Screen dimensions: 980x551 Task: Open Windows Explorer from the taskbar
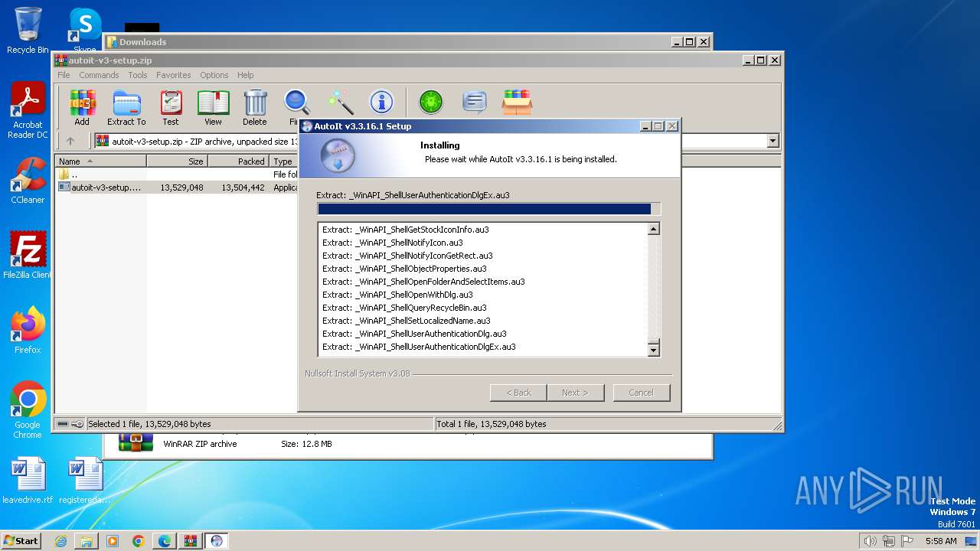(x=87, y=541)
